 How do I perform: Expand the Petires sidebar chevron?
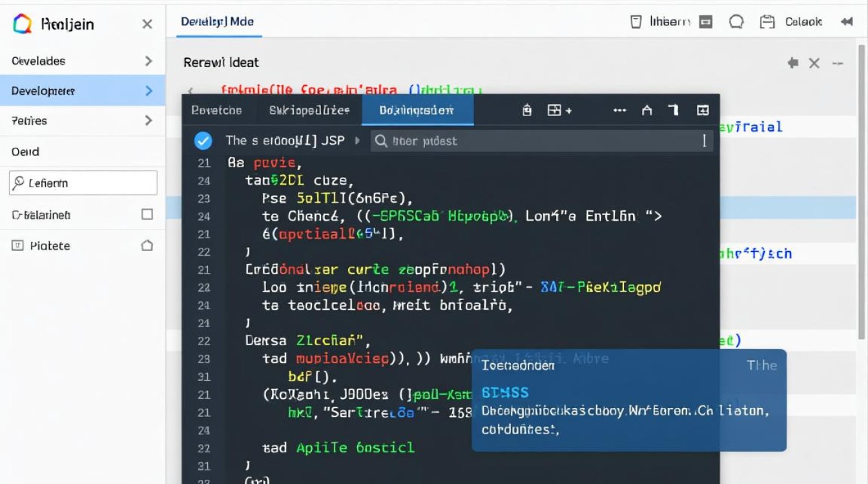pos(149,121)
